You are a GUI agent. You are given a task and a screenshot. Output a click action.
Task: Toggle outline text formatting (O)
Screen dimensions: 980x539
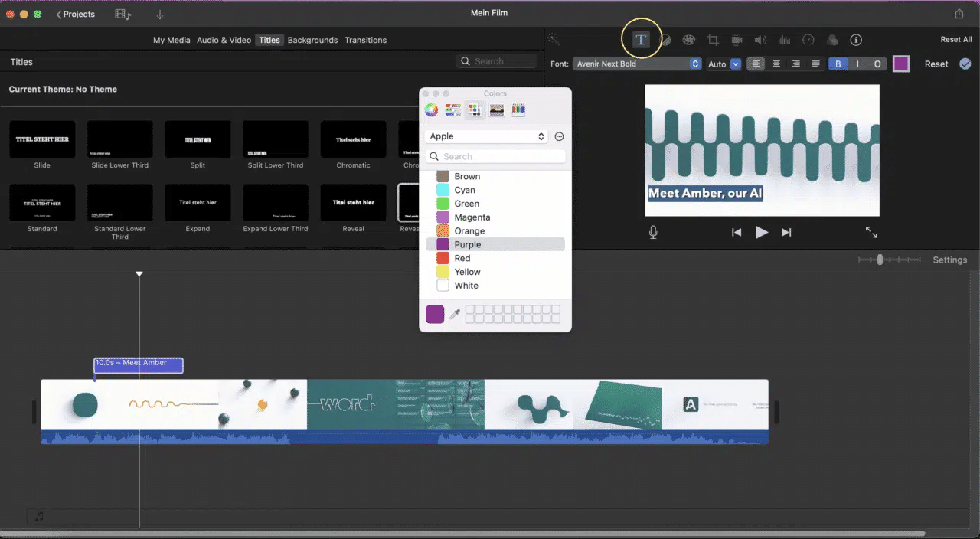click(x=877, y=64)
